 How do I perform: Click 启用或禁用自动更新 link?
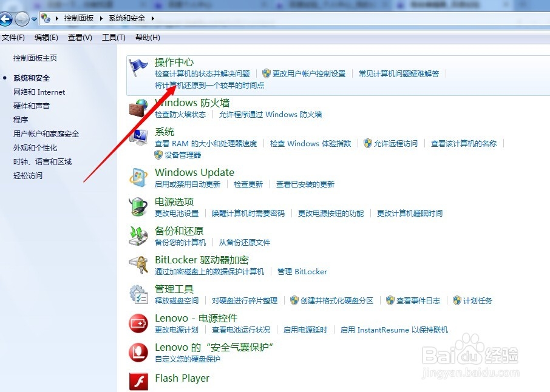coord(188,184)
